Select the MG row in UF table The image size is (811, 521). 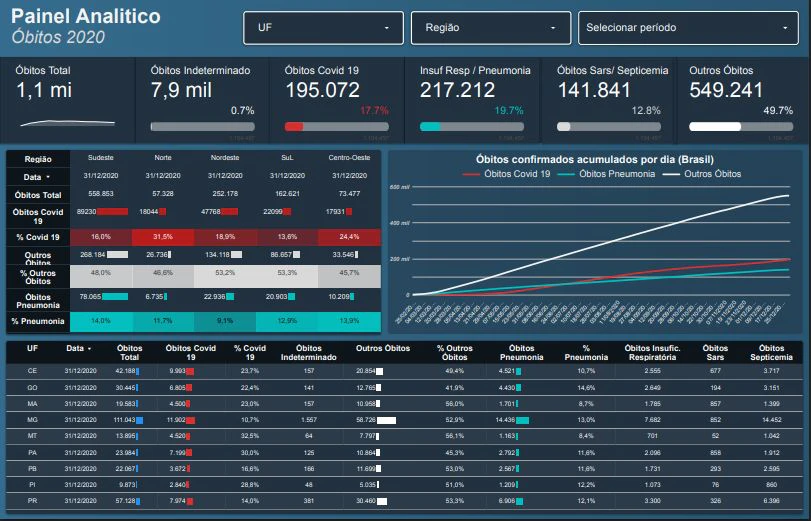coord(404,420)
